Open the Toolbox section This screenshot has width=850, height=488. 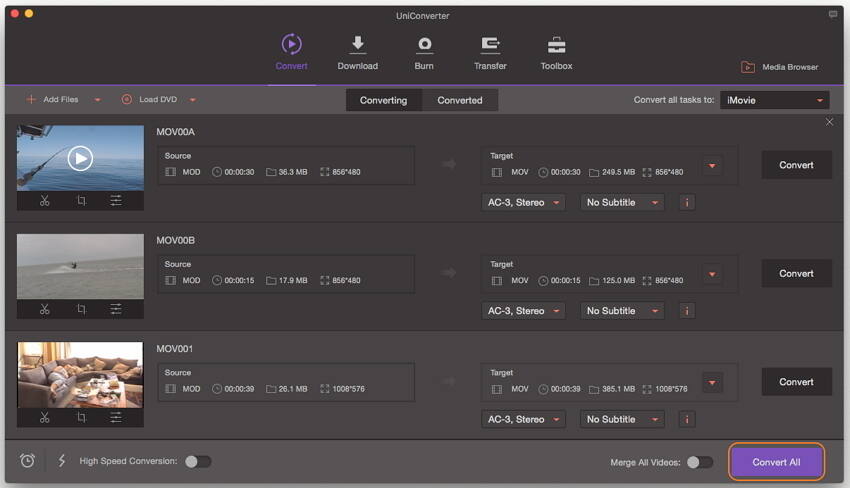[x=556, y=52]
